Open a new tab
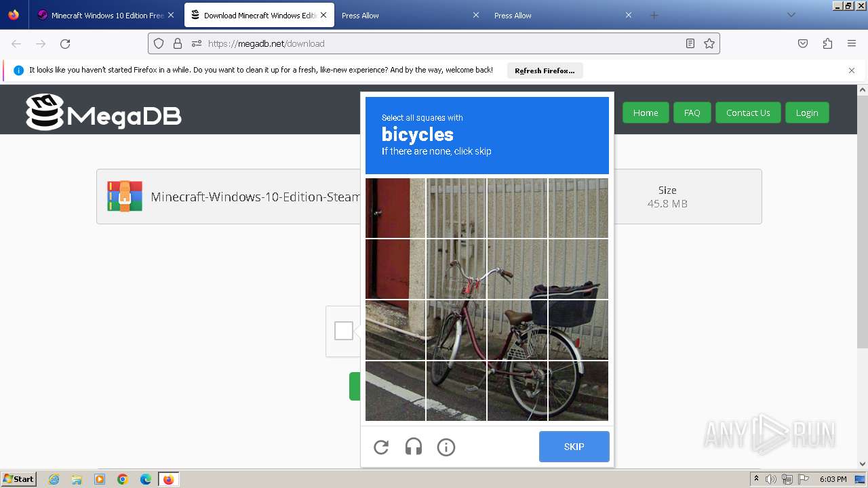 654,15
